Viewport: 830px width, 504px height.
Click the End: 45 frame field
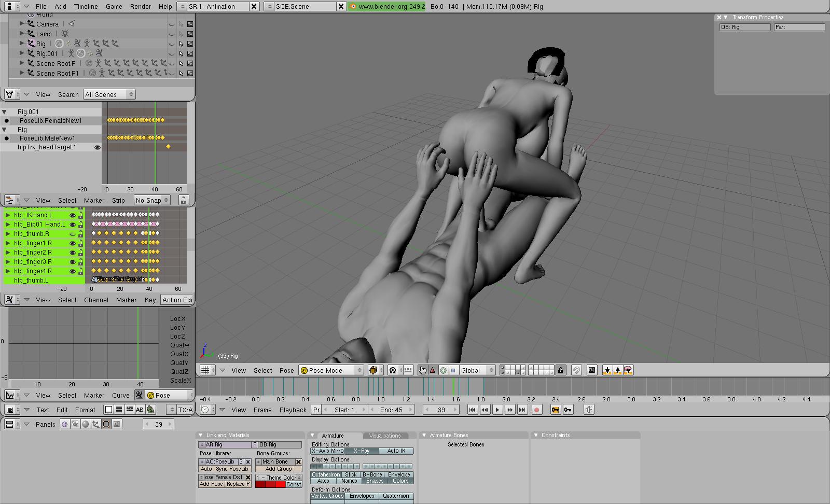393,410
